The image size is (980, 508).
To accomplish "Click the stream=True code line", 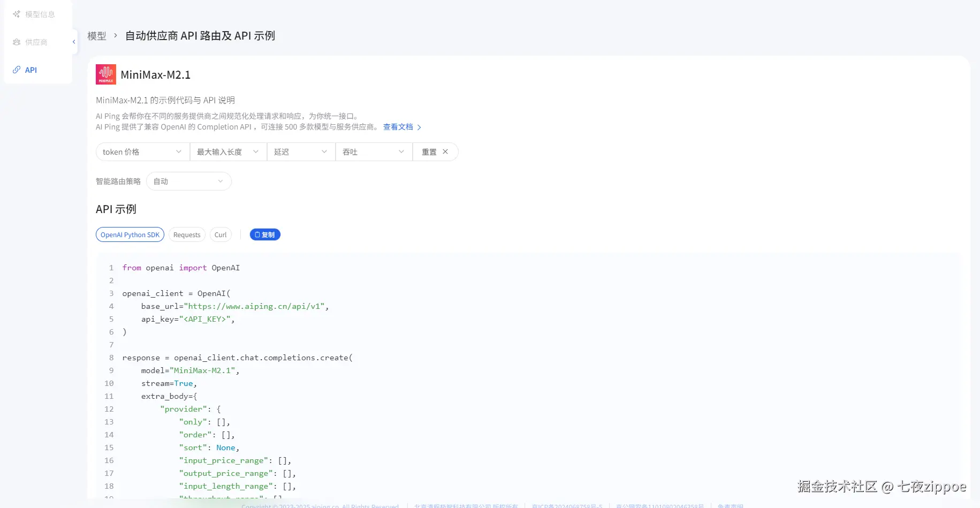I will (169, 383).
